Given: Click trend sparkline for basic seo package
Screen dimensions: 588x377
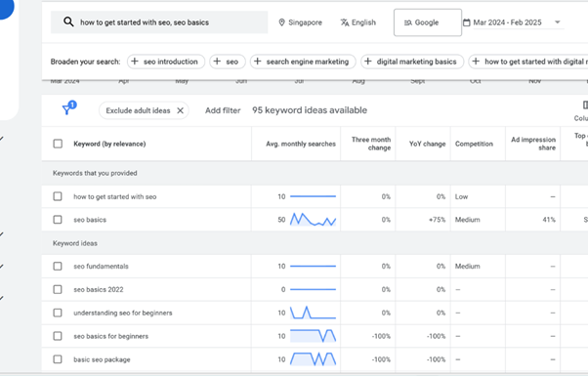Looking at the screenshot, I should click(x=313, y=359).
